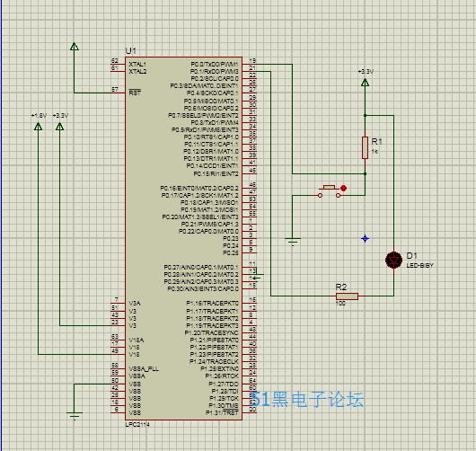Image resolution: width=476 pixels, height=451 pixels.
Task: Select the +3.3V terminal next to +1.8V
Action: point(60,126)
